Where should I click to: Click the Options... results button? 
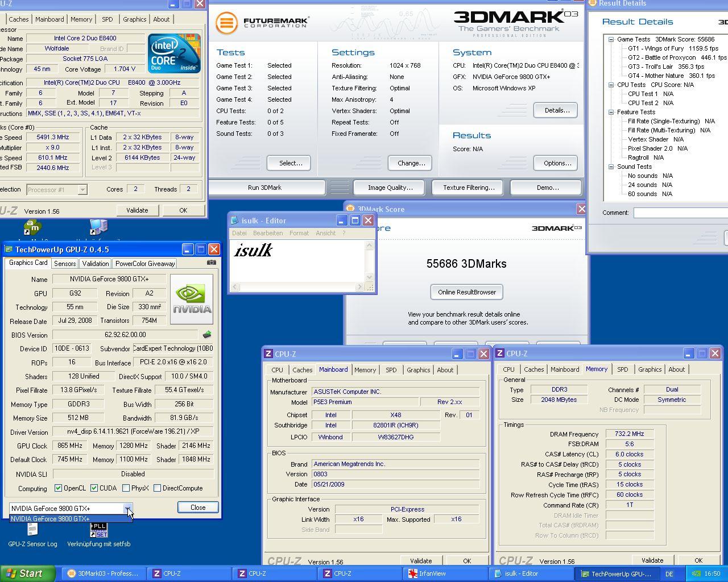click(557, 163)
